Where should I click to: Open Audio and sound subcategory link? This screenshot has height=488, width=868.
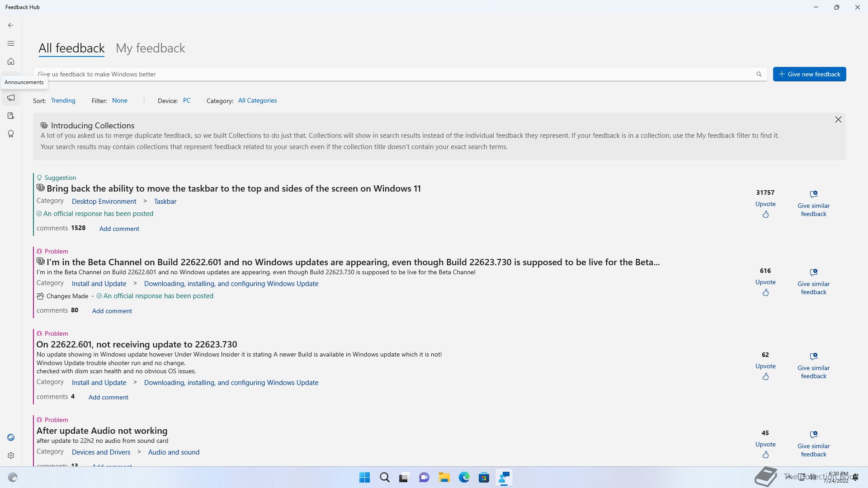174,452
